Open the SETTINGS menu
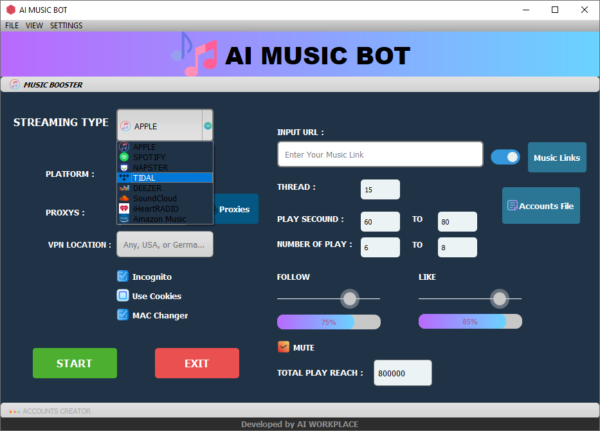This screenshot has width=600, height=431. pos(66,25)
